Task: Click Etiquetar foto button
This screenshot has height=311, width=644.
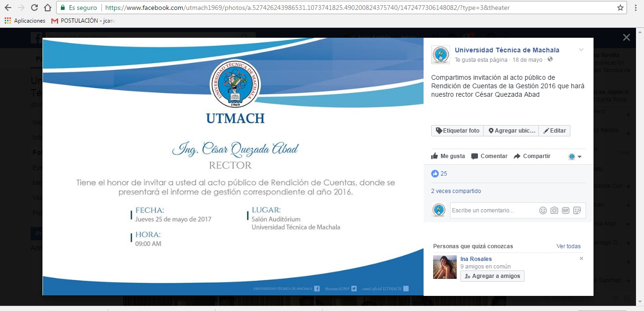Action: (x=457, y=131)
